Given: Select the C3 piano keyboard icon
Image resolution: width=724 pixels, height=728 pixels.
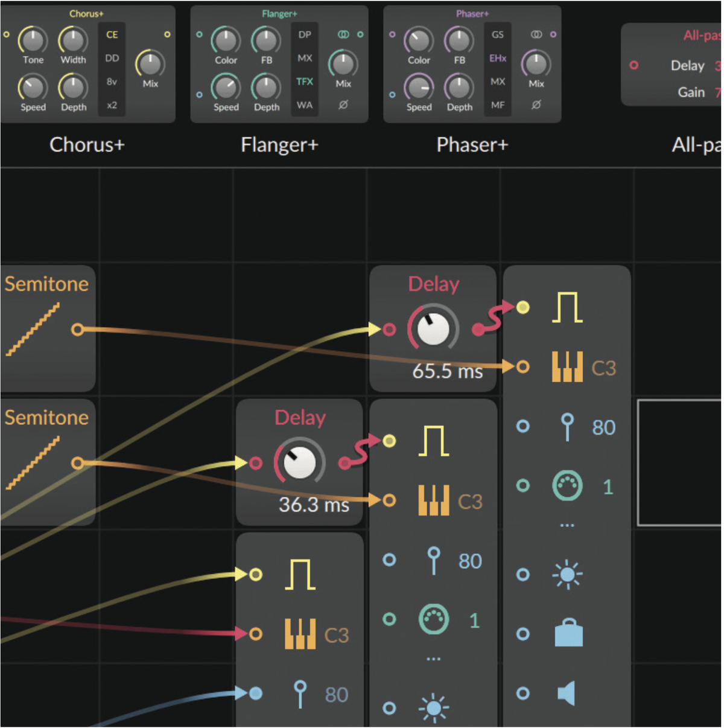Looking at the screenshot, I should [x=567, y=366].
